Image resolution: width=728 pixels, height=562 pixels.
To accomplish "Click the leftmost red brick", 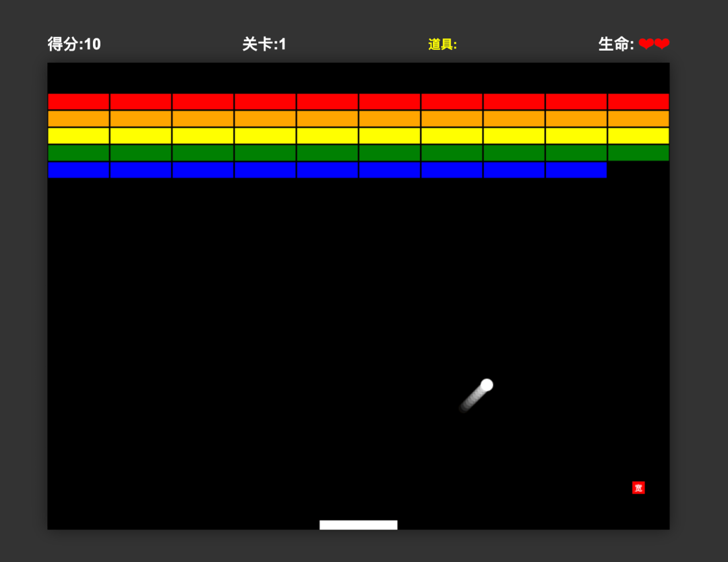I will click(78, 101).
